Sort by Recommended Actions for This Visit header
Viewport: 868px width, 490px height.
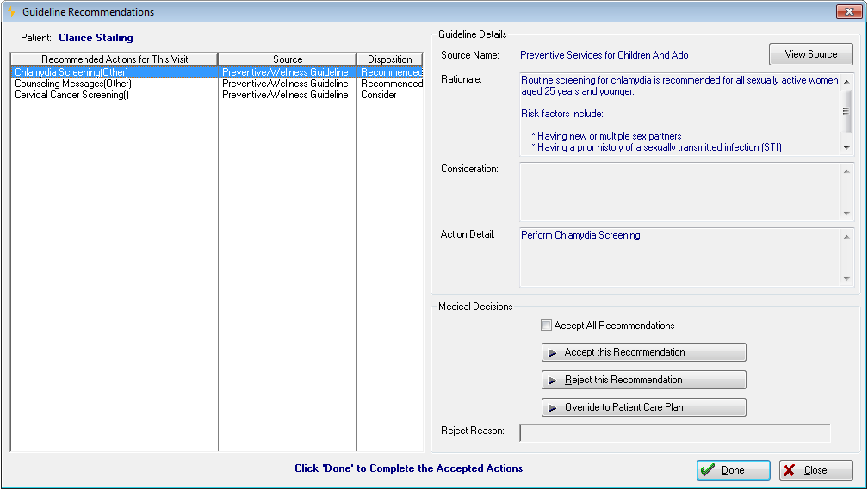[114, 59]
